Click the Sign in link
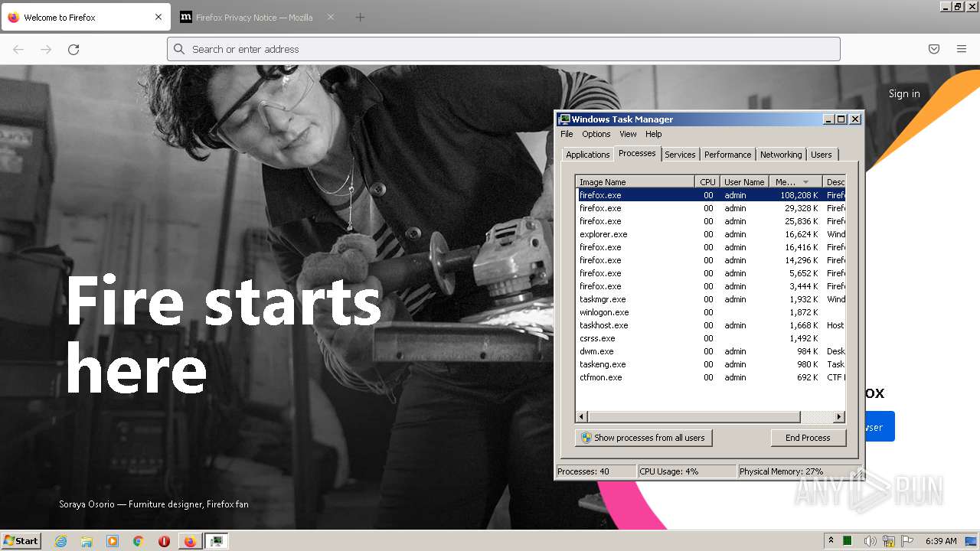Image resolution: width=980 pixels, height=551 pixels. pos(904,93)
